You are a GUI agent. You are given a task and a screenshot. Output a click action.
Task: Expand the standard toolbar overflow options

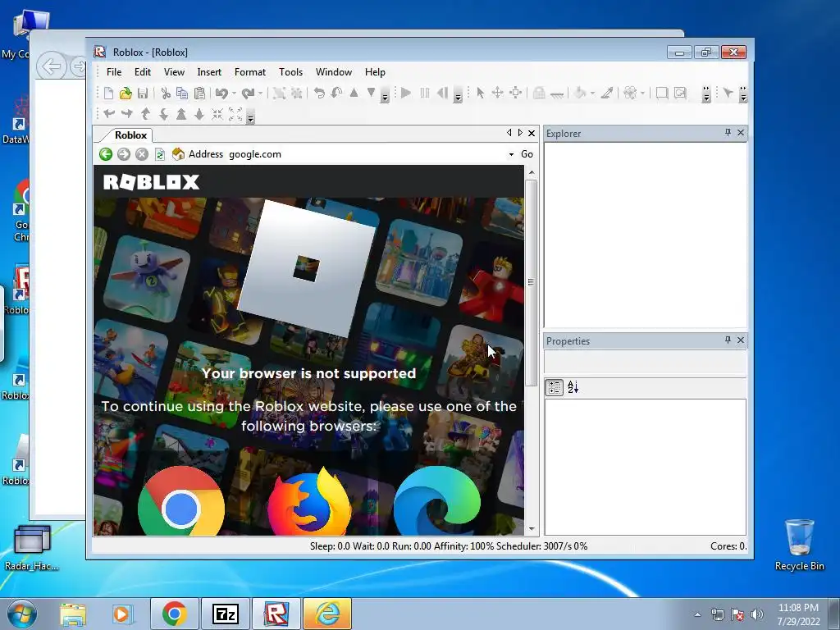pyautogui.click(x=385, y=96)
